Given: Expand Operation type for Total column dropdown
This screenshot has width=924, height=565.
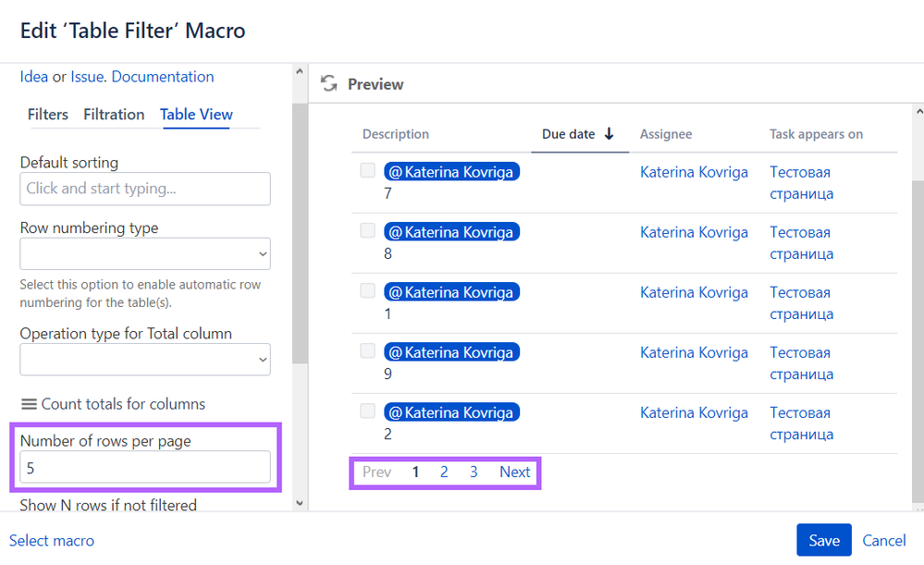Looking at the screenshot, I should coord(145,359).
